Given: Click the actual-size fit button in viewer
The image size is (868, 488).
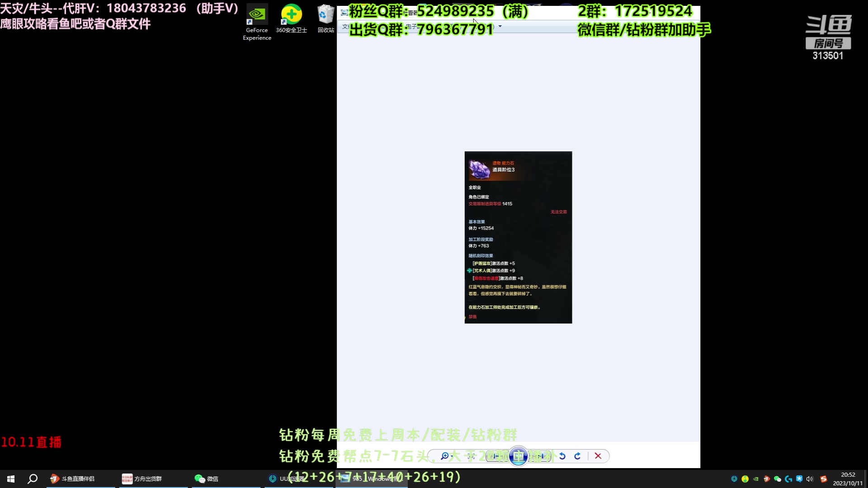Looking at the screenshot, I should tap(471, 456).
